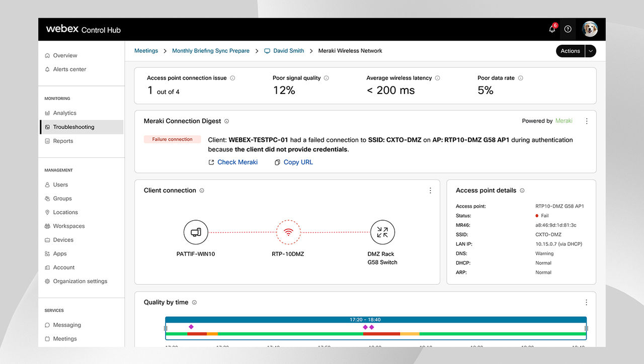The height and width of the screenshot is (364, 644).
Task: Click the Actions button
Action: coord(570,51)
